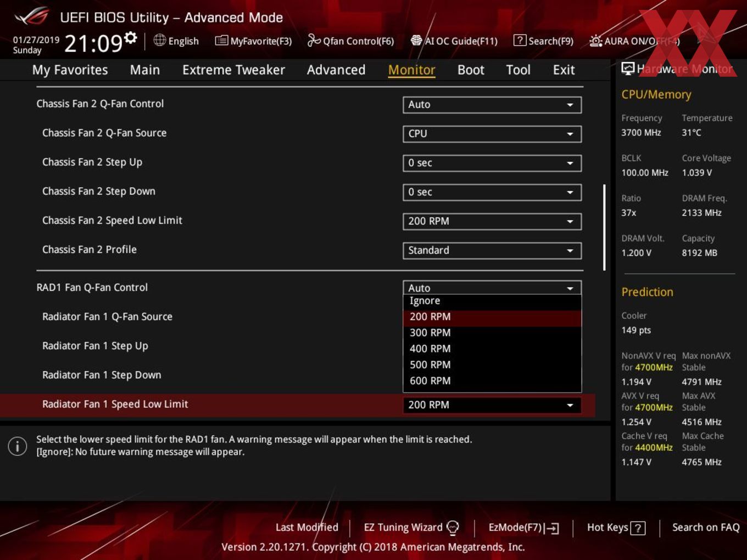
Task: Click the 4791 MHz Max nonAVX value
Action: click(701, 382)
